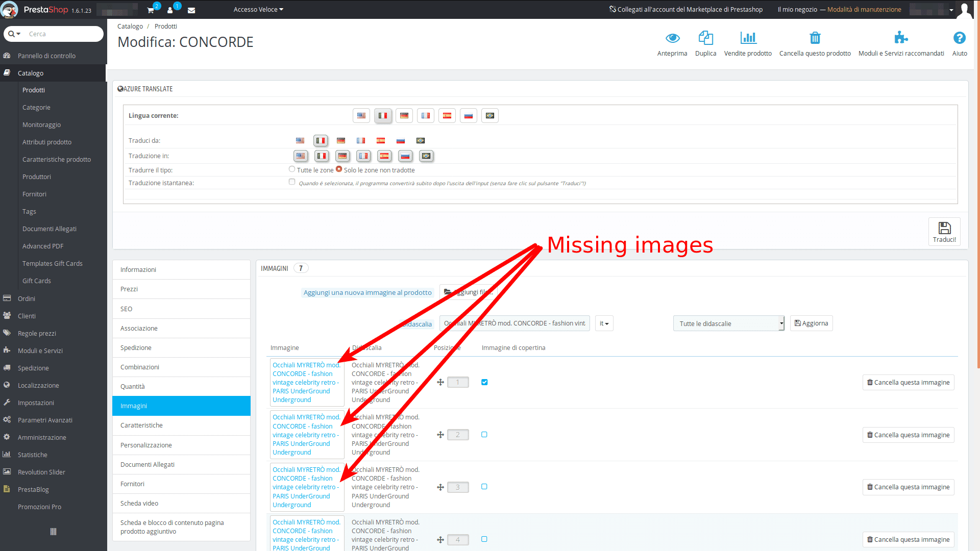Open Moduli e Servizi raccomandati
The width and height of the screenshot is (980, 551).
coord(901,43)
